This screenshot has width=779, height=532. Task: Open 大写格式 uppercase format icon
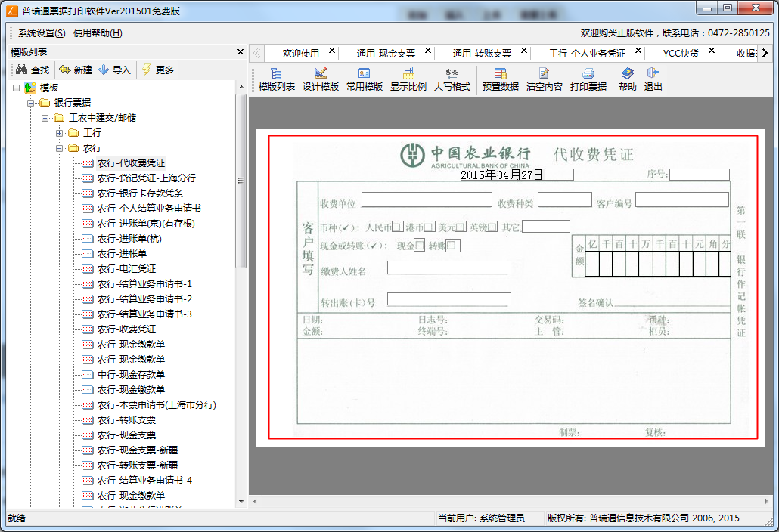452,79
